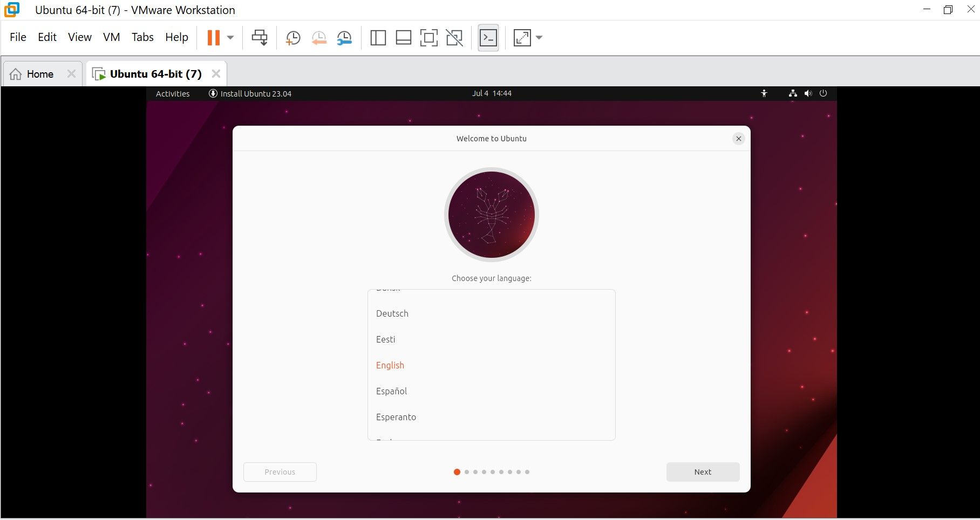Enter full screen mode
980x520 pixels.
click(x=429, y=37)
